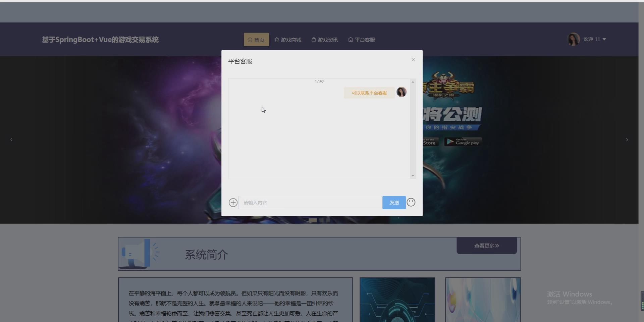Click the 17:40 timestamp in chat
Screen dimensions: 644x322
[x=319, y=81]
